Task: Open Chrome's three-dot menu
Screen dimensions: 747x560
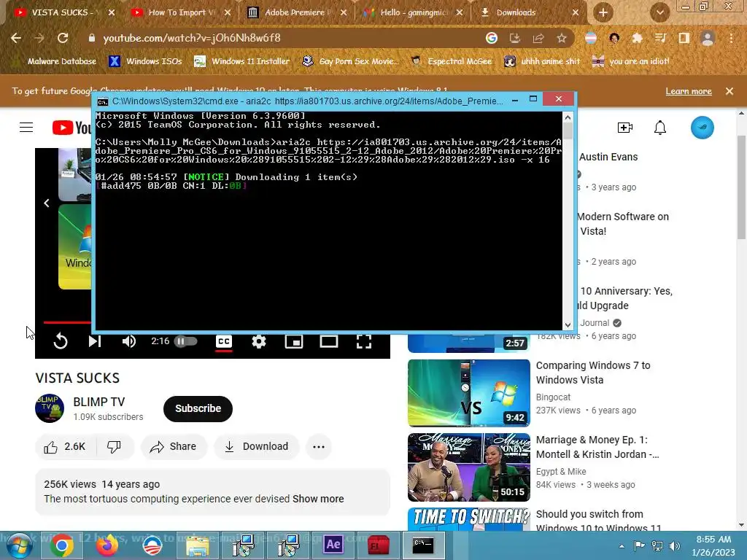Action: pos(731,38)
